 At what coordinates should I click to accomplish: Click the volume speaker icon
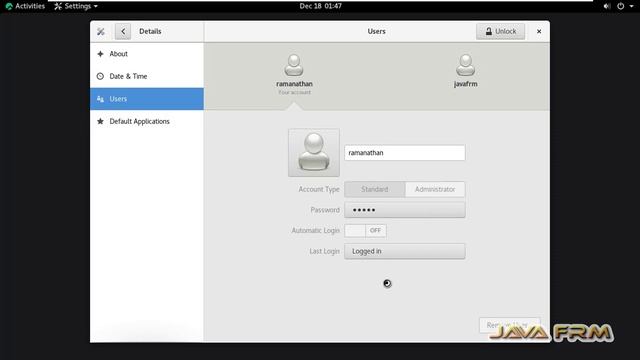coord(607,6)
